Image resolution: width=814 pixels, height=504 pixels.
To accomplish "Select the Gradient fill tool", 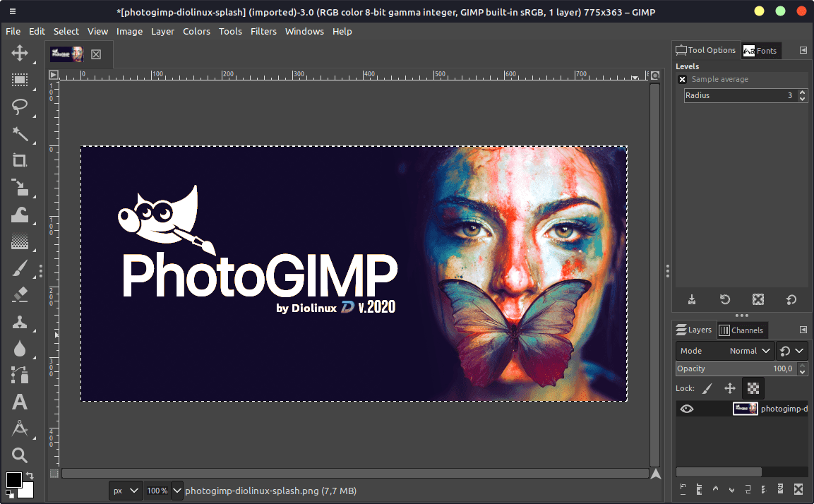I will (x=20, y=241).
